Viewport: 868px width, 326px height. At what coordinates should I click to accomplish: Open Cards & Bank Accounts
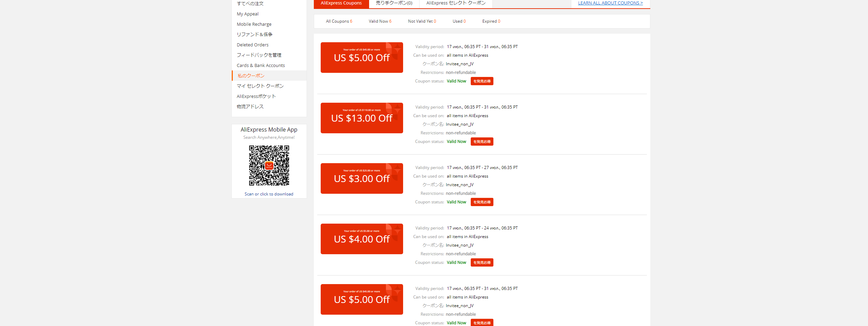(x=261, y=65)
